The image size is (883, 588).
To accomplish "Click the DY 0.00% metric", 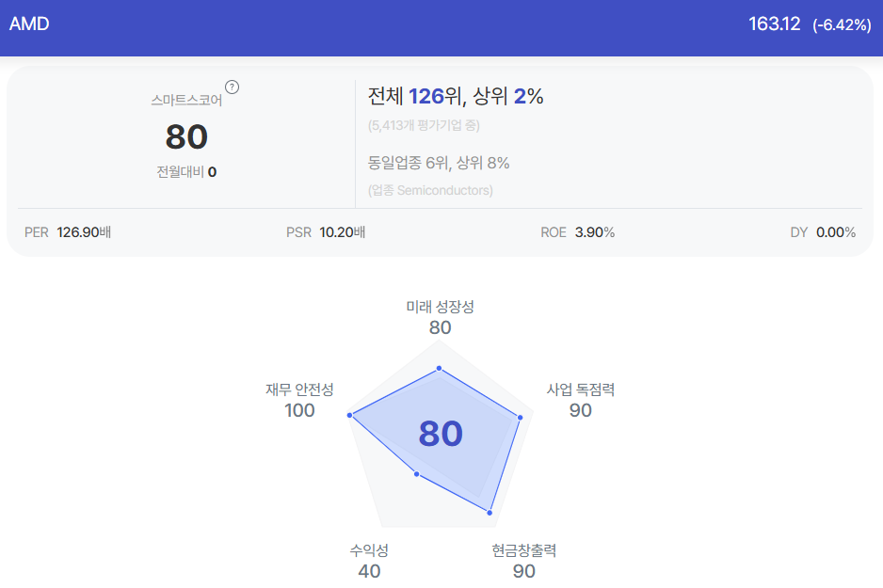I will point(823,232).
